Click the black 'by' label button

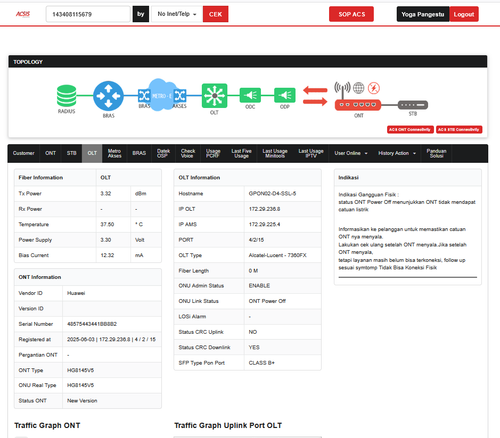pos(141,14)
